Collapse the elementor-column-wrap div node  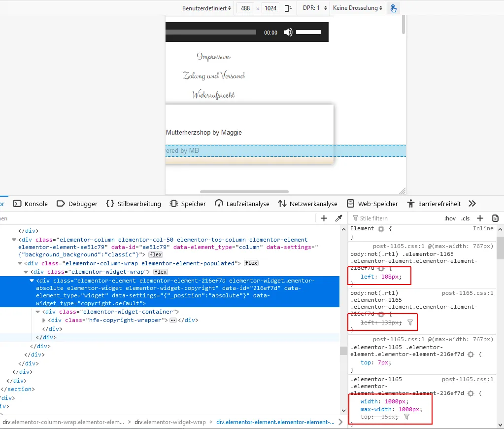[x=20, y=263]
